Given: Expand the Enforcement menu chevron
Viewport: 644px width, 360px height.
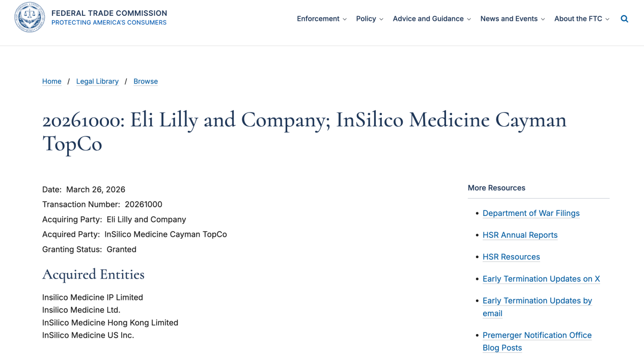Looking at the screenshot, I should [x=345, y=19].
